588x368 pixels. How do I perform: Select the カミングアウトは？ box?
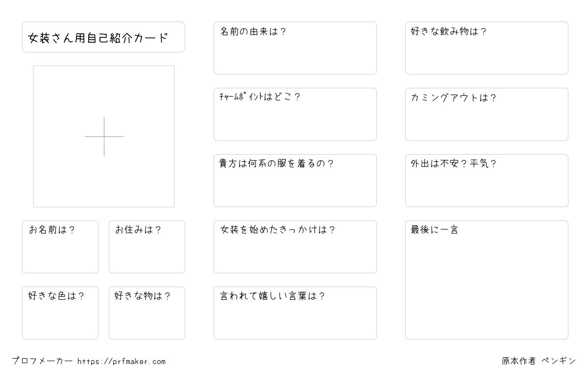coord(487,114)
